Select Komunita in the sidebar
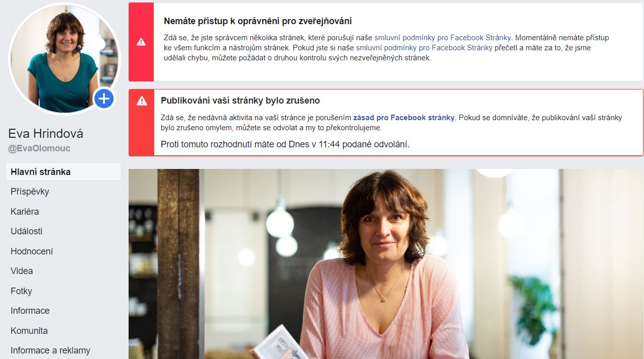Screen dimensions: 644x359 click(29, 331)
